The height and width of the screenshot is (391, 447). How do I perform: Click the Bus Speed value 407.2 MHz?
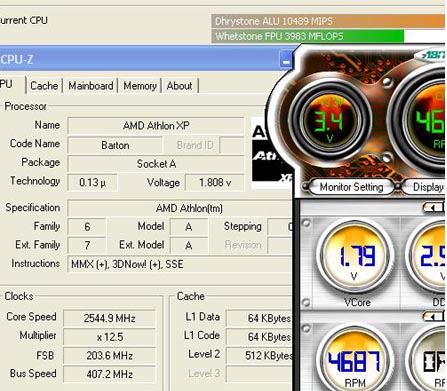[109, 374]
